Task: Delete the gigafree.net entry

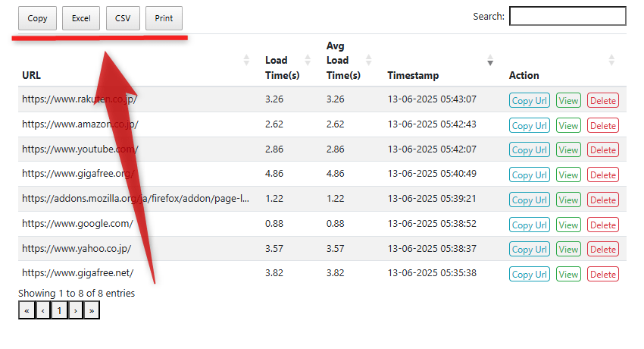Action: click(x=603, y=274)
